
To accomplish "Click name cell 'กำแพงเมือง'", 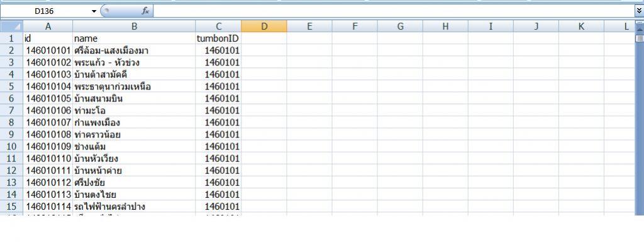I will pyautogui.click(x=135, y=122).
